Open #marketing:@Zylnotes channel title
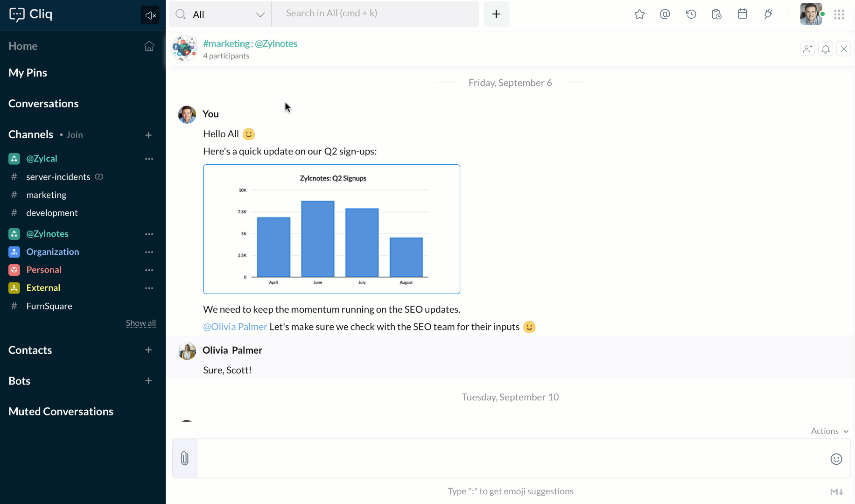Image resolution: width=855 pixels, height=504 pixels. click(x=250, y=43)
